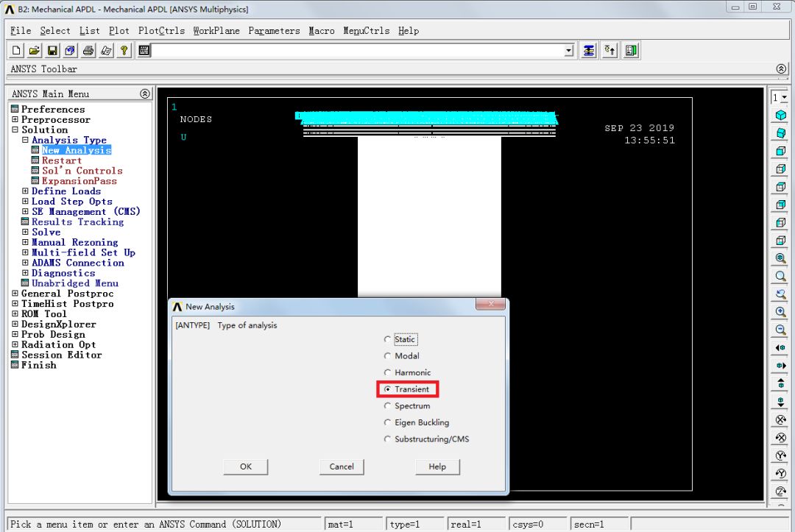The width and height of the screenshot is (795, 532).
Task: Click the Pan model down arrow icon
Action: pos(781,401)
